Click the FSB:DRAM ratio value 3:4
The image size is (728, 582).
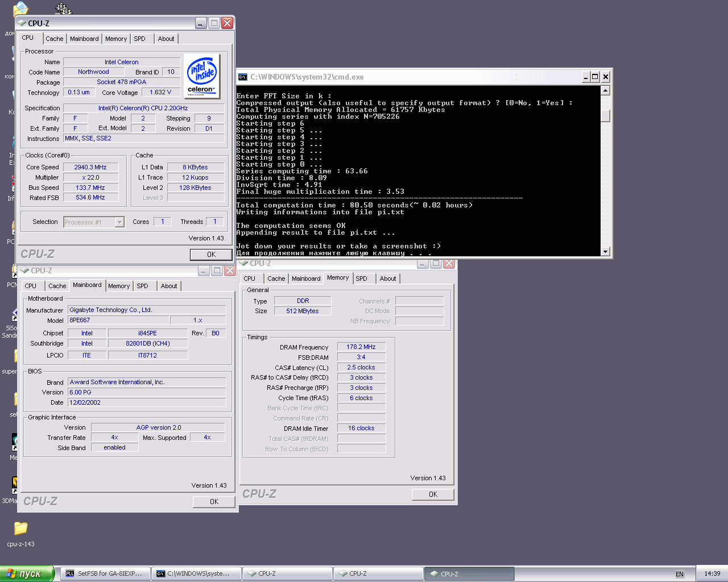tap(361, 357)
